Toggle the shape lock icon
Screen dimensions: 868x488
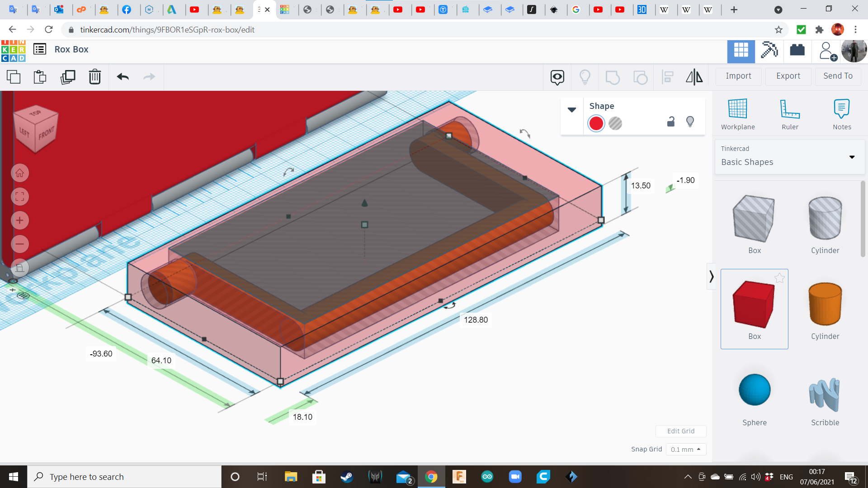(x=671, y=122)
